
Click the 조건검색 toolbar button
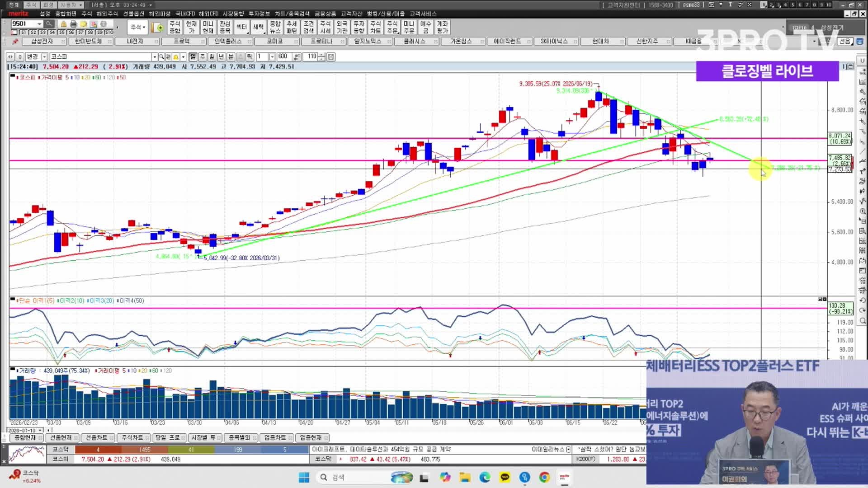308,28
